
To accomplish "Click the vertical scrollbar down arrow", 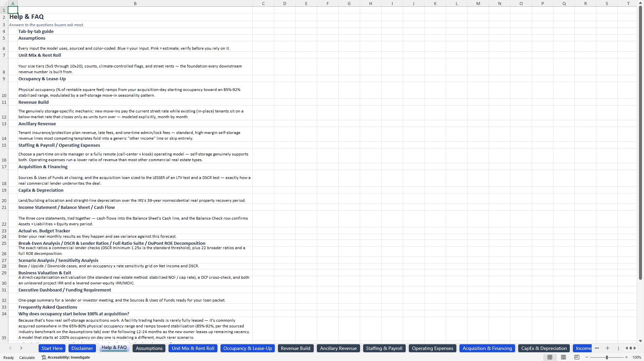I will tap(640, 341).
